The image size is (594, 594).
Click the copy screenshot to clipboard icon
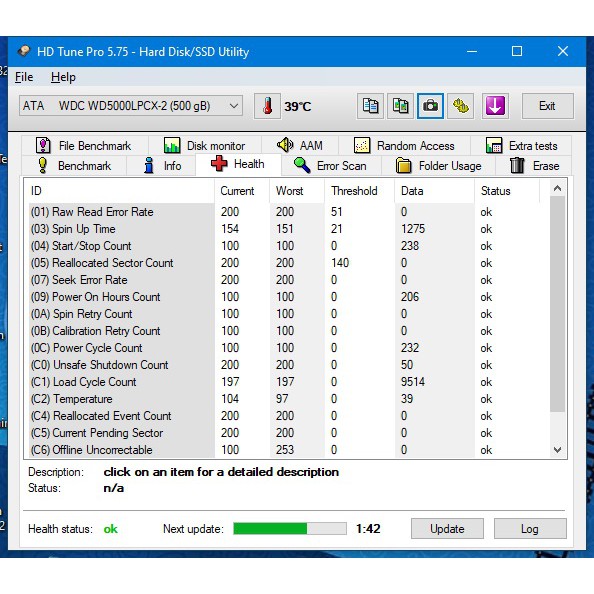(x=400, y=106)
